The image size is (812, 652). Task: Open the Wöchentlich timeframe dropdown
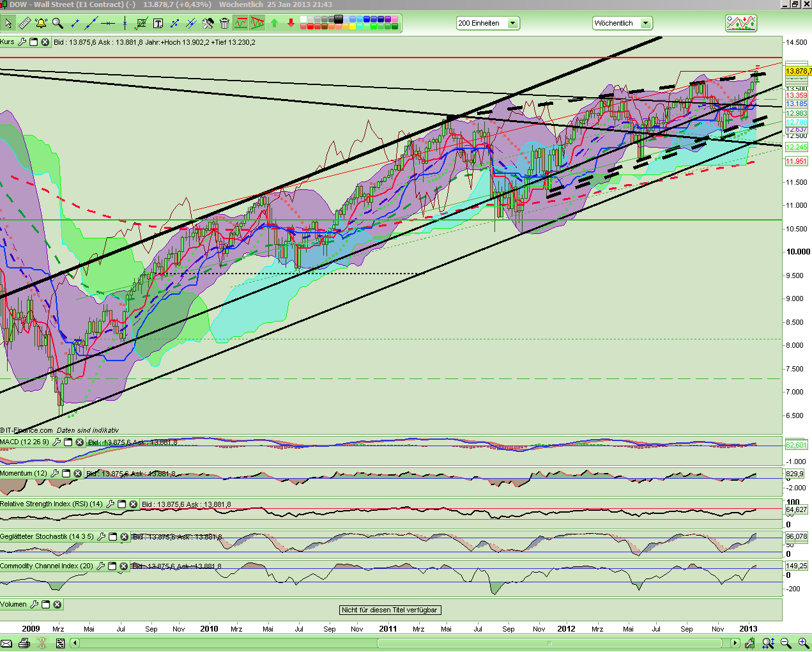pyautogui.click(x=622, y=24)
